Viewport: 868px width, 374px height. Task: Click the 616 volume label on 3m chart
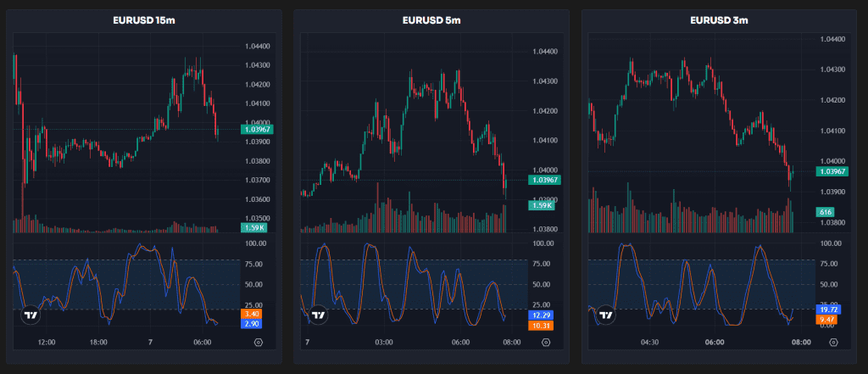826,211
